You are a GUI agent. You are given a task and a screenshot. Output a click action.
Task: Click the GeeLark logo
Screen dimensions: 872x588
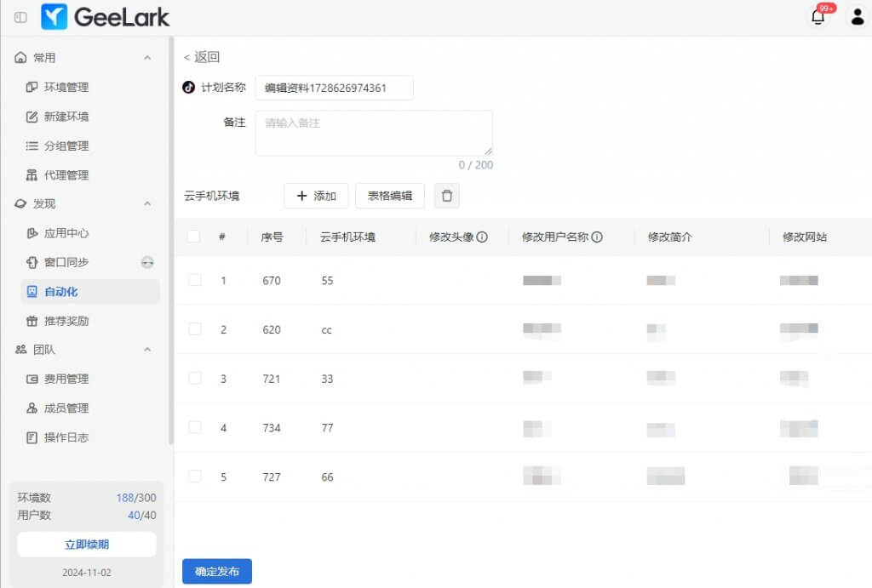pos(106,17)
